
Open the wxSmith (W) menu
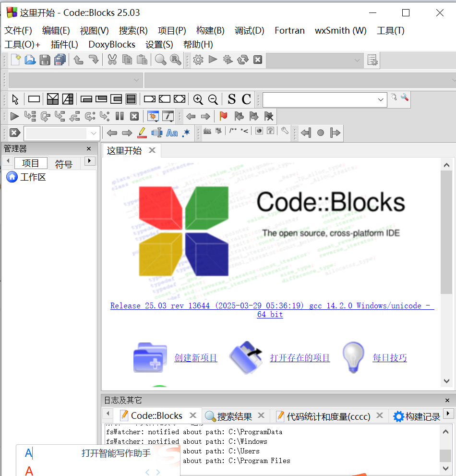pyautogui.click(x=341, y=31)
